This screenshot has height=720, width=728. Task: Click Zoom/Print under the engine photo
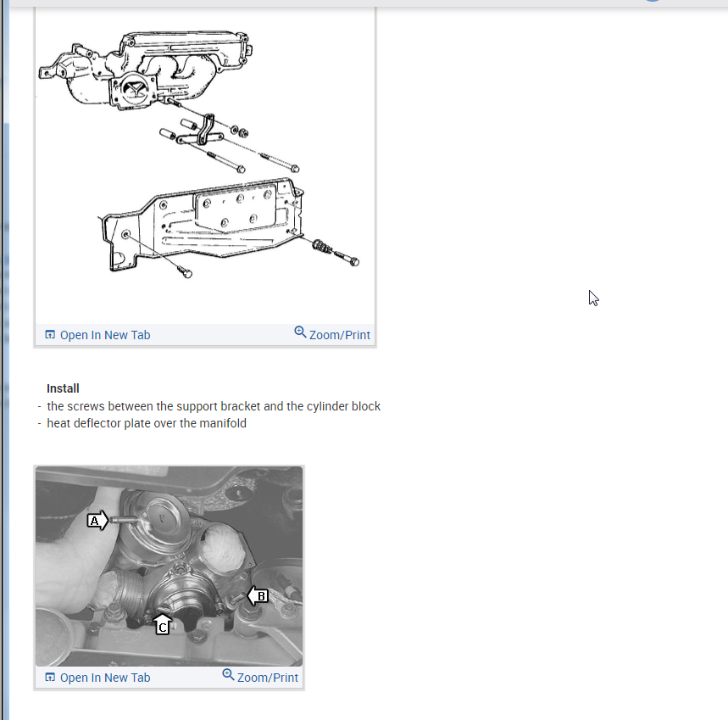pyautogui.click(x=260, y=677)
